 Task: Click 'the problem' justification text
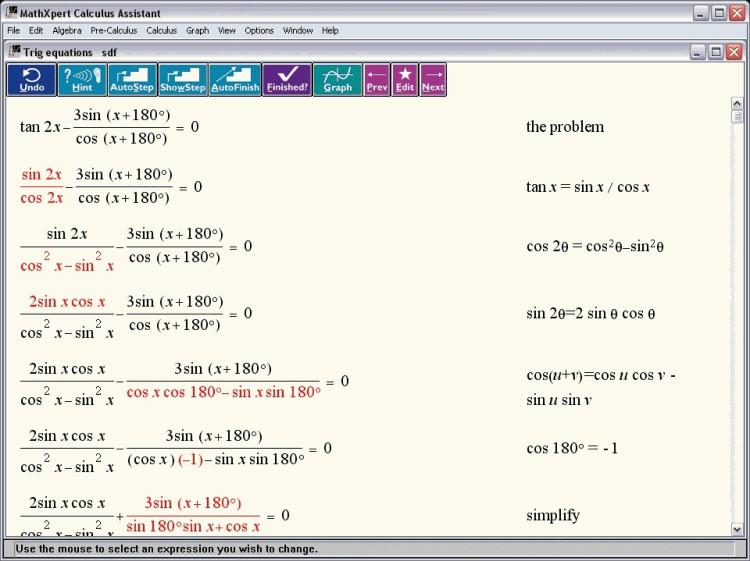coord(565,127)
